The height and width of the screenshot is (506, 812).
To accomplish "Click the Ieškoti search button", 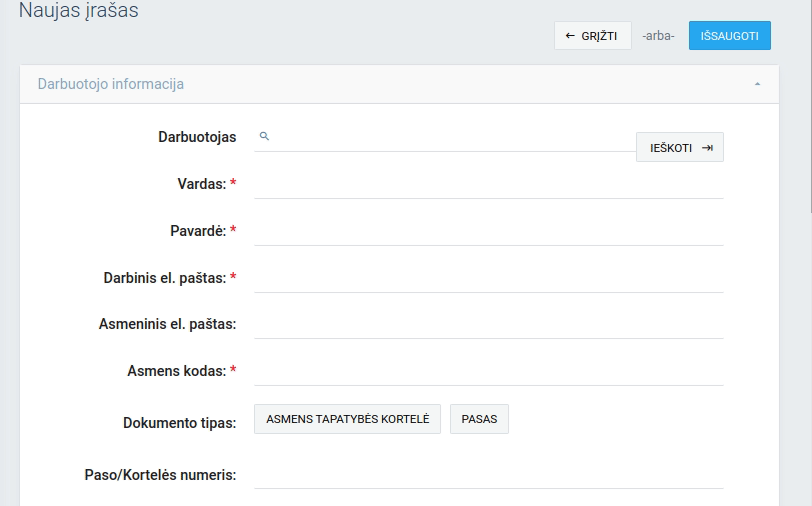I will (679, 147).
